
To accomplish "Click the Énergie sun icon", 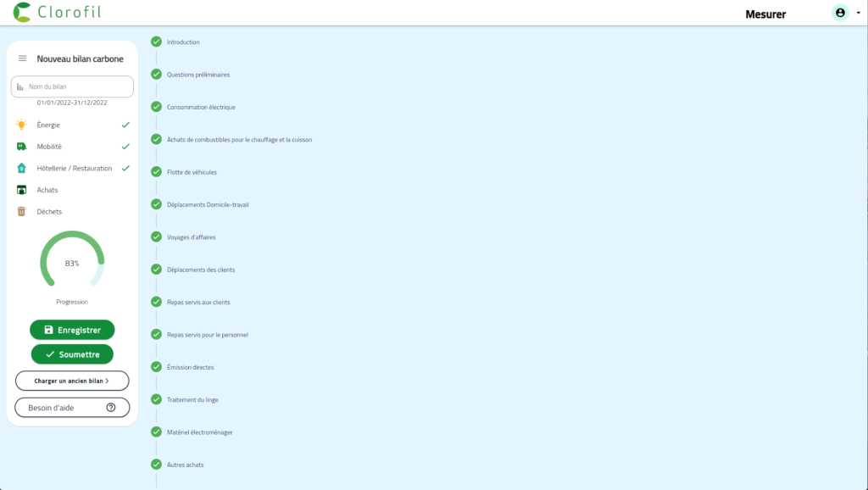I will 21,125.
